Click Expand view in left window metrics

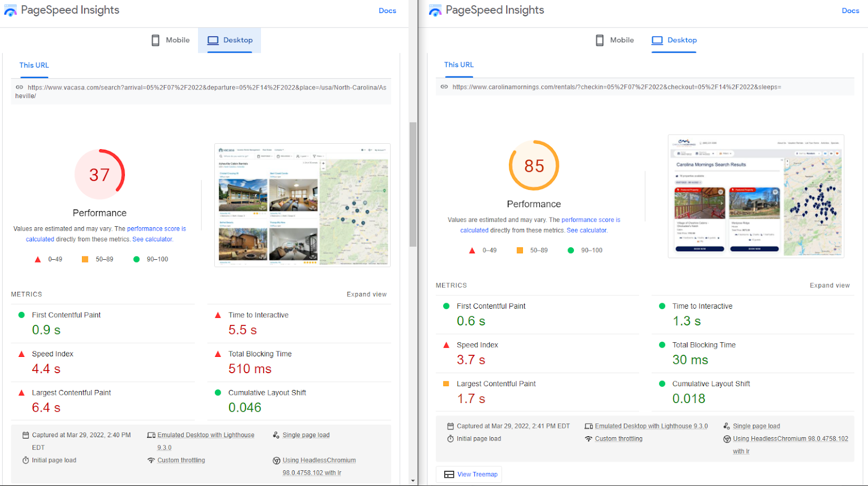(367, 295)
